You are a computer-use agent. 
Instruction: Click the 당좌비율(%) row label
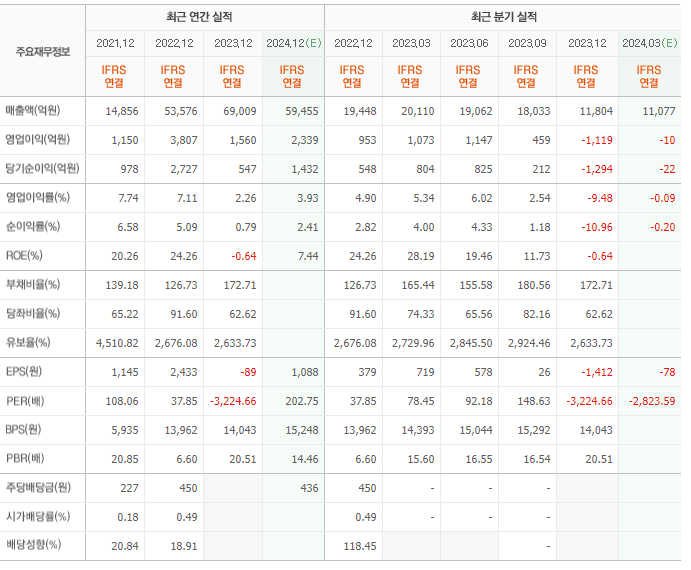33,313
